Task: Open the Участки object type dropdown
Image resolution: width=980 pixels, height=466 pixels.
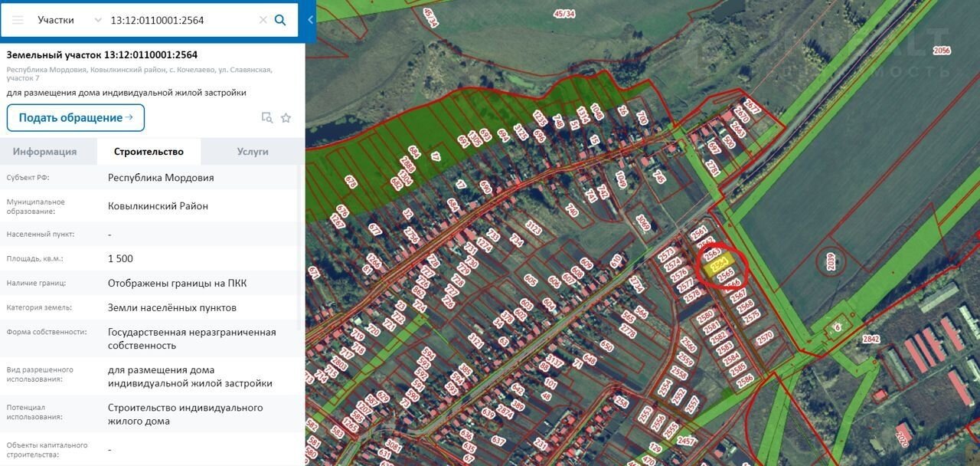Action: click(69, 20)
